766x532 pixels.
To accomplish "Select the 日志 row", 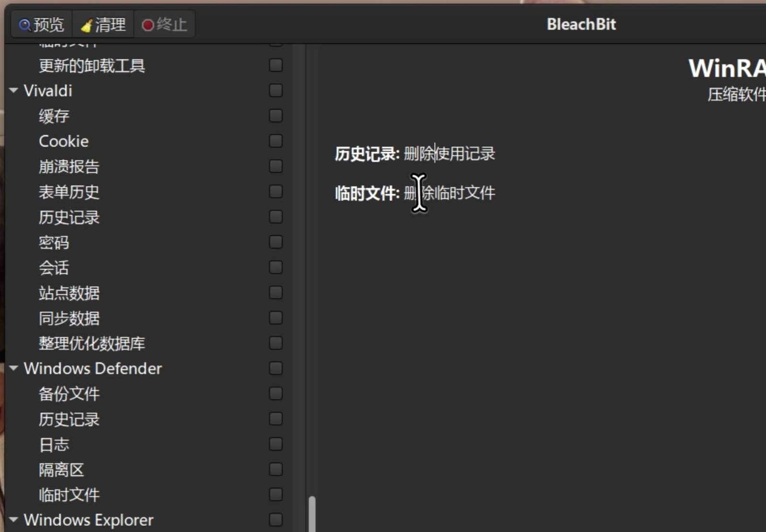I will pos(54,444).
